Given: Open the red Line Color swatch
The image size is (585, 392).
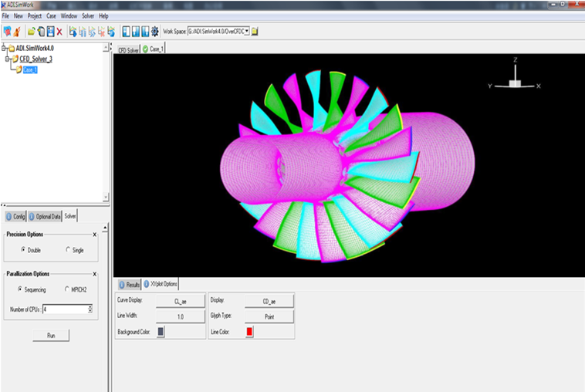Looking at the screenshot, I should coord(249,331).
